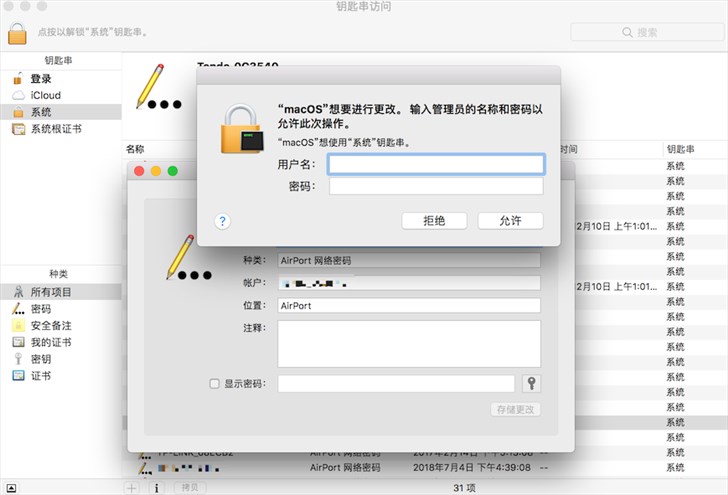Screen dimensions: 728x495
Task: Click the help question mark button
Action: [223, 221]
